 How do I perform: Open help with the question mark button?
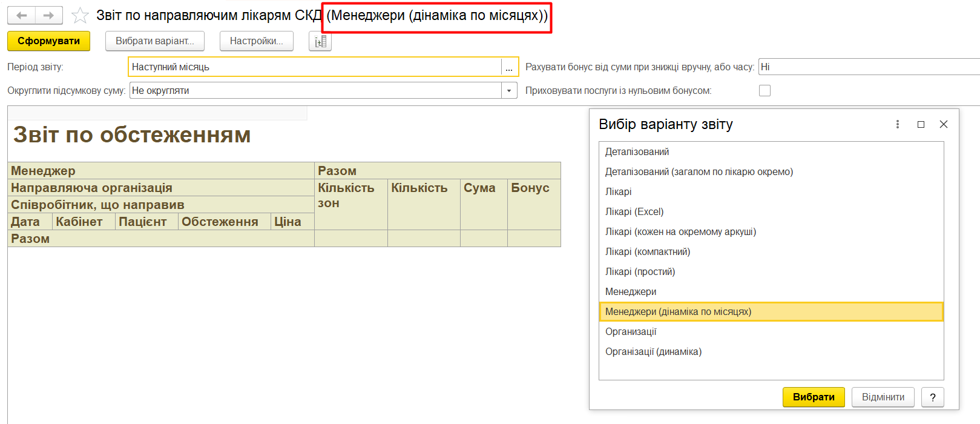pyautogui.click(x=932, y=397)
